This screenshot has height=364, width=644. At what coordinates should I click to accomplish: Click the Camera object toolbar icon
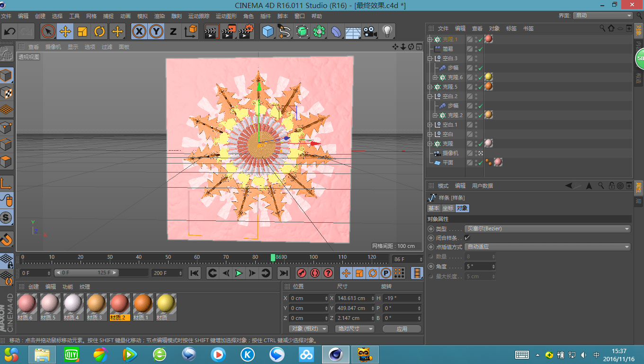coord(370,32)
